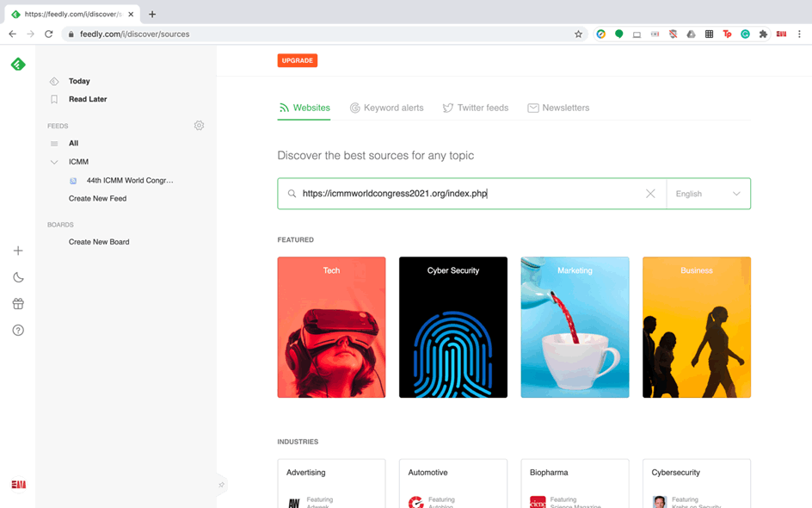Switch to the Websites tab
The height and width of the screenshot is (508, 812).
coord(304,108)
